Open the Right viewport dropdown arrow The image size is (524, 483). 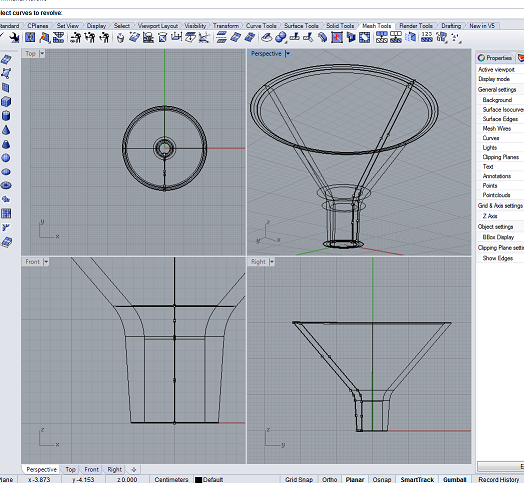pyautogui.click(x=272, y=262)
